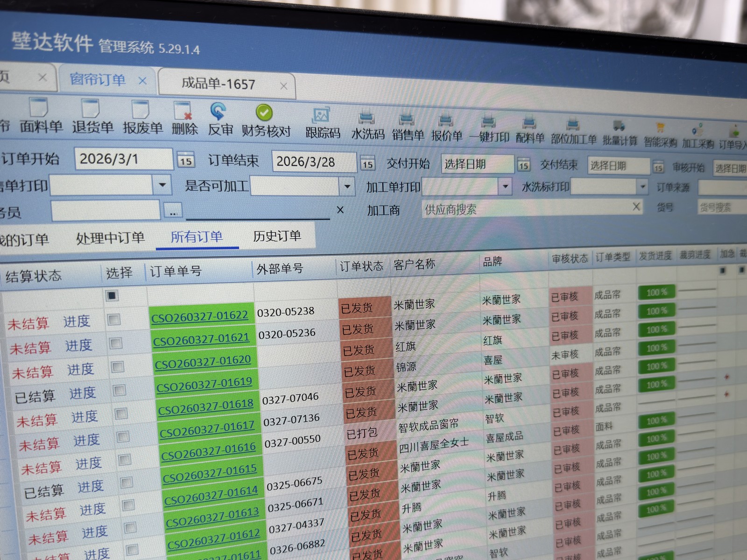Viewport: 747px width, 560px height.
Task: Click the 加工采购 toolbar icon
Action: (x=698, y=129)
